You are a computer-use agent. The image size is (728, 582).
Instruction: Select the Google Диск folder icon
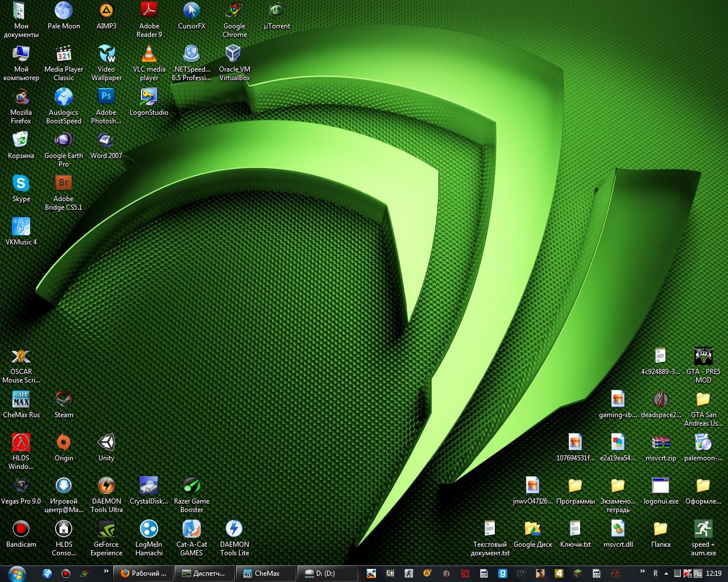point(533,534)
